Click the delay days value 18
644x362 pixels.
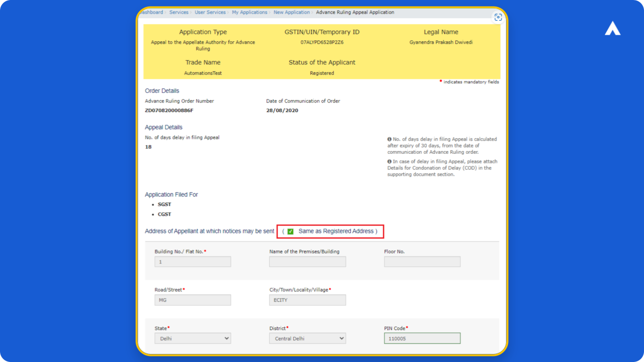tap(148, 147)
